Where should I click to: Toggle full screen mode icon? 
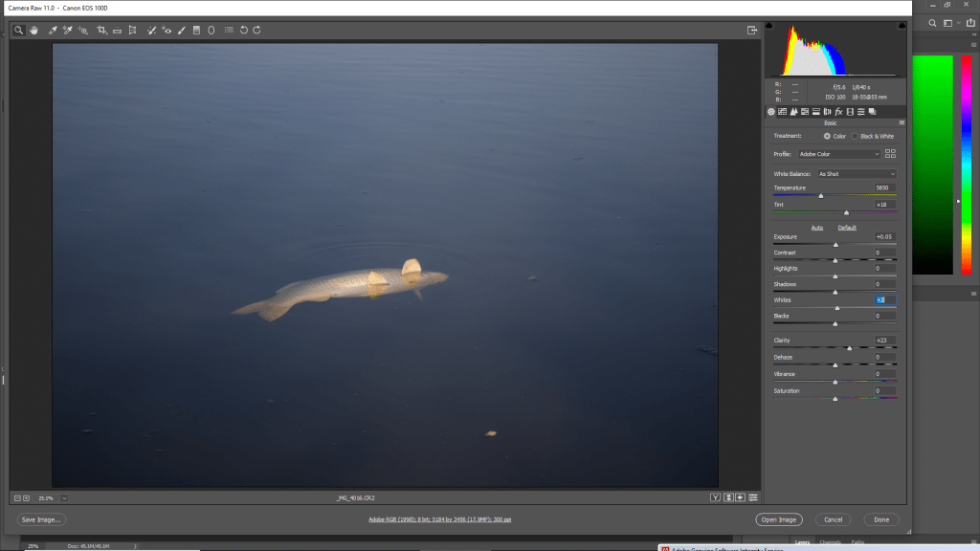coord(752,30)
